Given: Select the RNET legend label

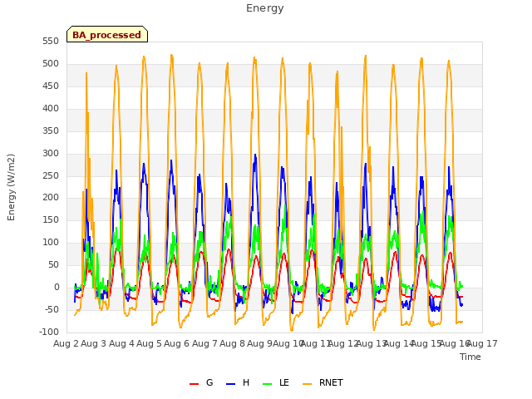Looking at the screenshot, I should (x=331, y=382).
